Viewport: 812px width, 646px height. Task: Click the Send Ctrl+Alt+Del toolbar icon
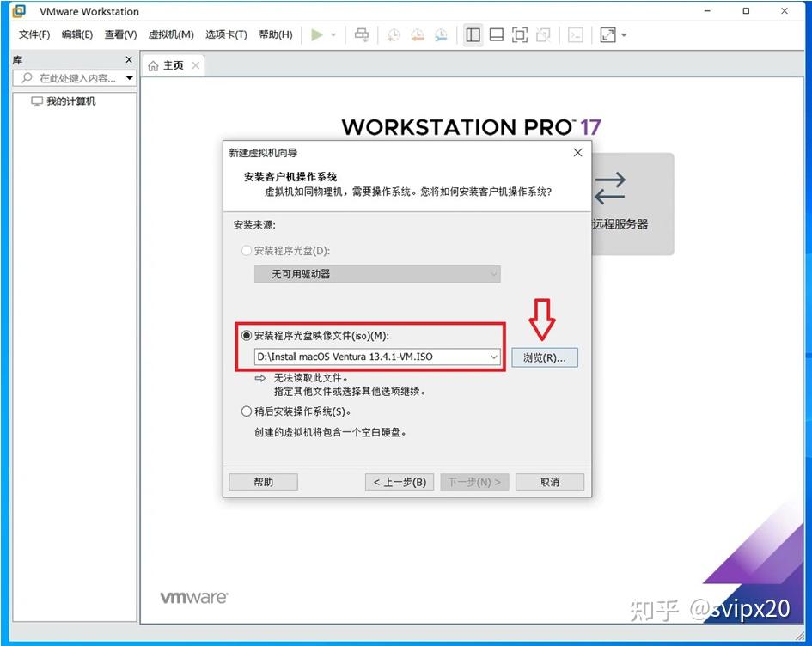pyautogui.click(x=362, y=34)
